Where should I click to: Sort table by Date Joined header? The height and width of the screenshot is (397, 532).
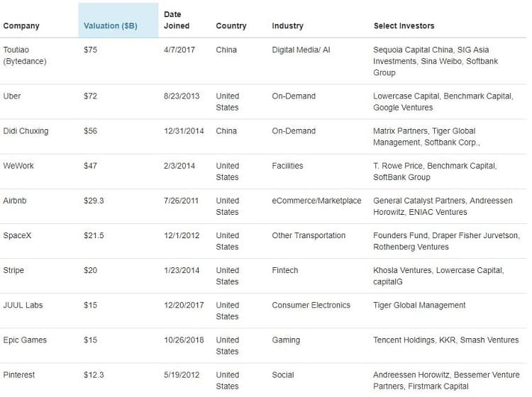[177, 20]
